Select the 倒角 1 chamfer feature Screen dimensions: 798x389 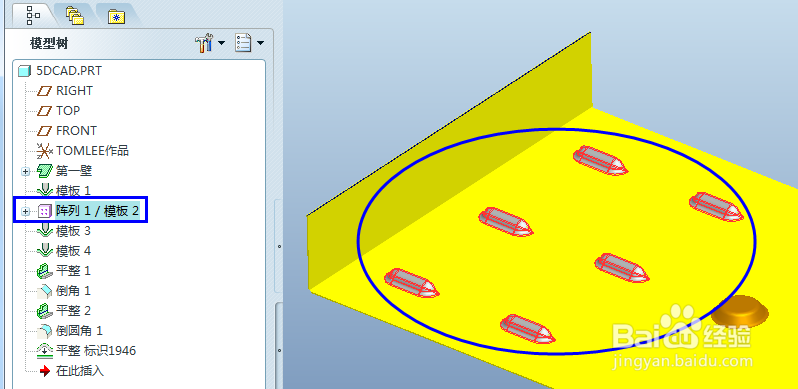73,291
